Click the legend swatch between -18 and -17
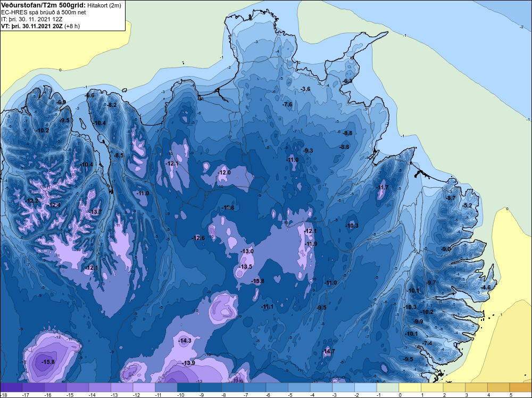 11,387
